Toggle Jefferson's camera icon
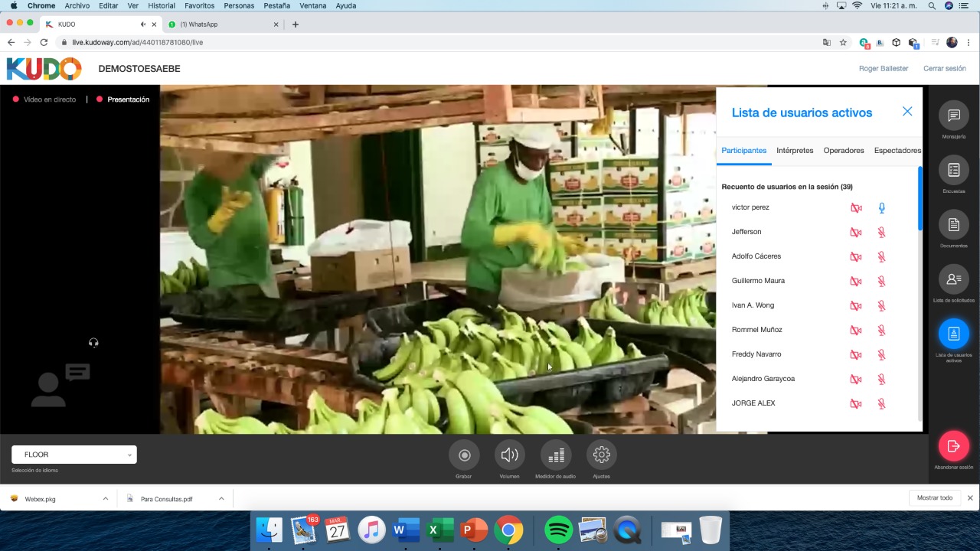The width and height of the screenshot is (980, 551). 856,232
